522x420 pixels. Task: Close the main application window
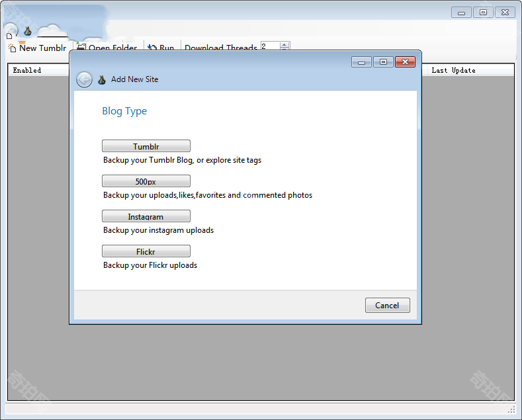point(505,13)
